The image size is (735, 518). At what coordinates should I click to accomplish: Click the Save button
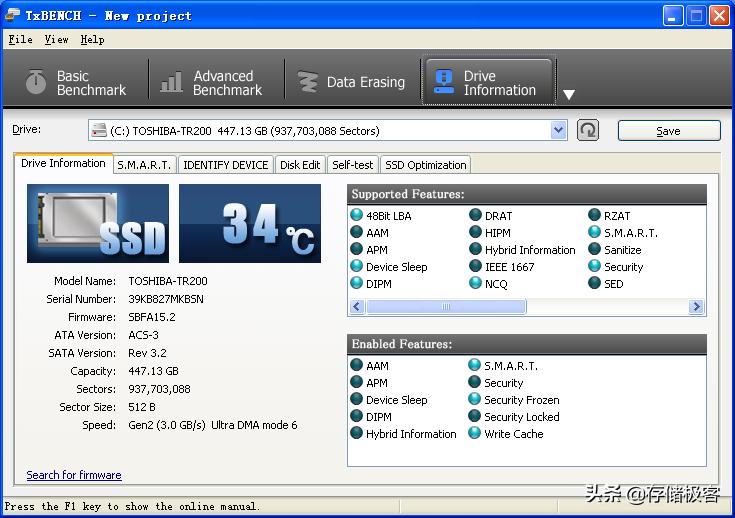[668, 131]
